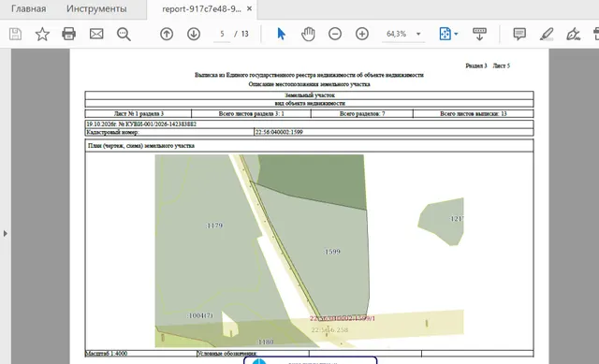Click the cadastral number 22:56:040002:1599 cell
599x364 pixels.
click(x=393, y=132)
